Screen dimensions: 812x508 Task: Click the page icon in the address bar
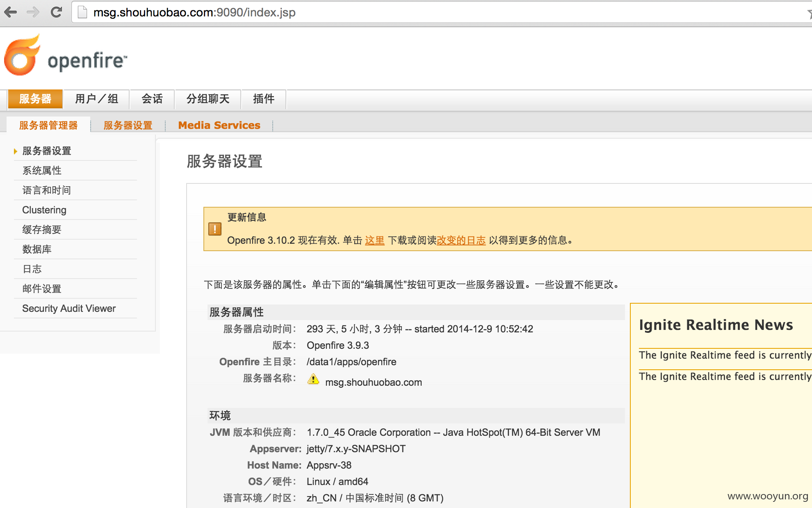click(82, 12)
